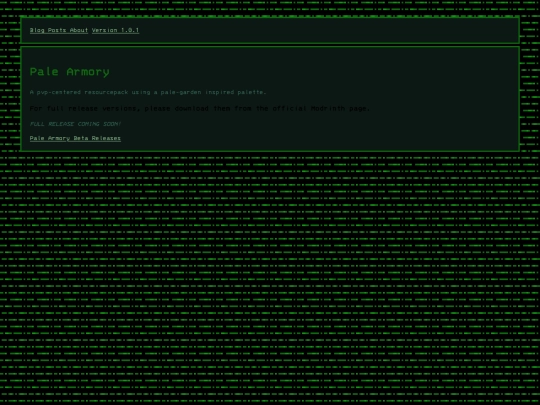Screen dimensions: 540x405
Task: Click the FULL RELEASE COMING SOON text
Action: click(75, 124)
